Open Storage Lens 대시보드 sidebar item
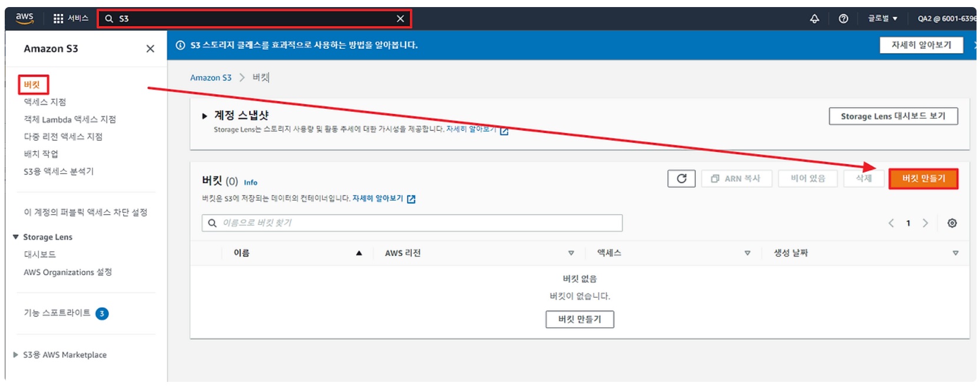 39,254
